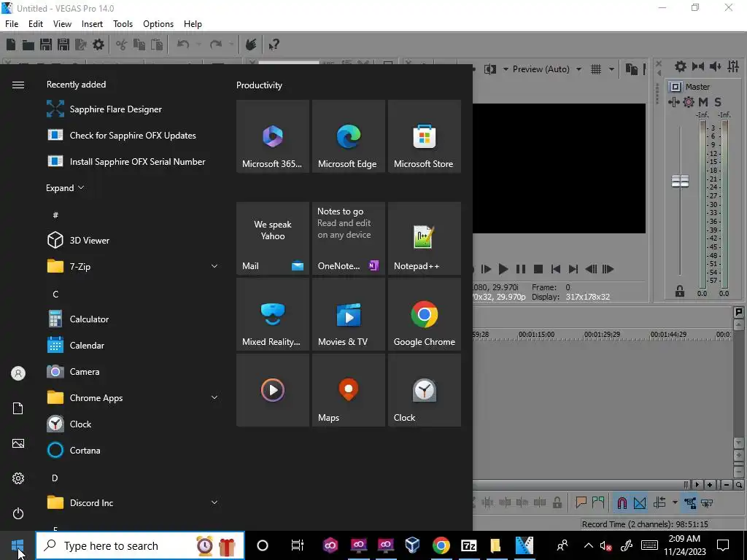Click the New project toolbar icon
Screen dimensions: 747x560
(11, 44)
